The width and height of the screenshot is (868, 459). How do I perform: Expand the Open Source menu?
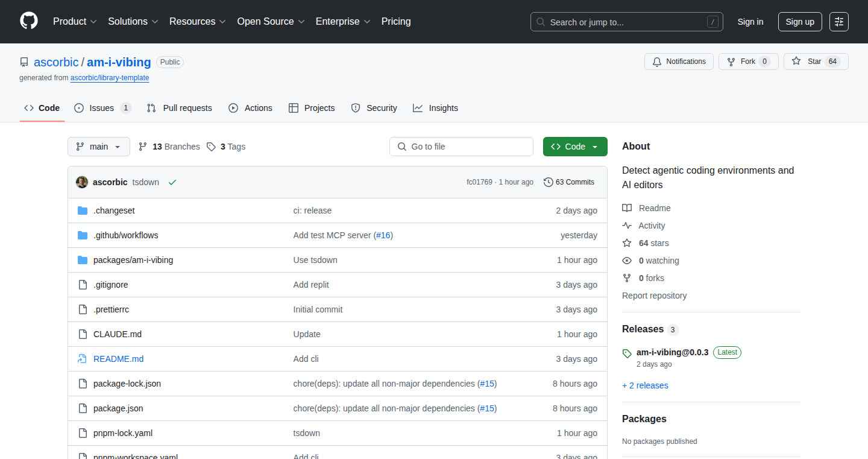click(x=271, y=22)
